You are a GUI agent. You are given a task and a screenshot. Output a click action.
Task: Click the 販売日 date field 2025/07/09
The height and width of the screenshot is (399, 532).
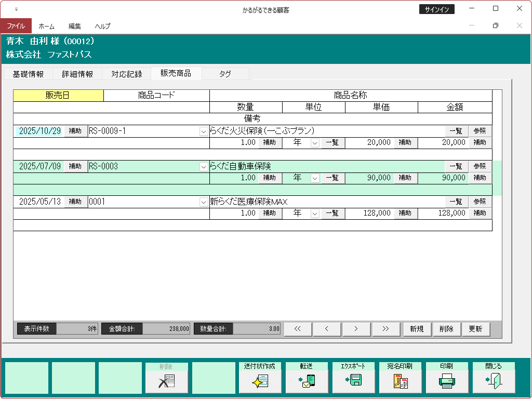pyautogui.click(x=39, y=167)
